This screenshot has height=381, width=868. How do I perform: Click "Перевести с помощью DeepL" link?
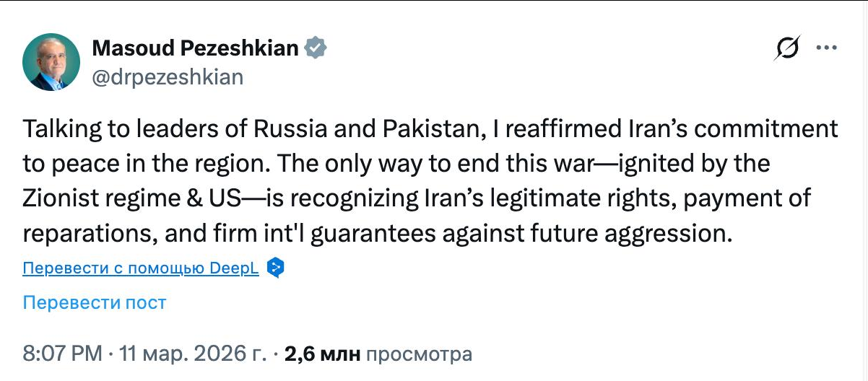141,268
